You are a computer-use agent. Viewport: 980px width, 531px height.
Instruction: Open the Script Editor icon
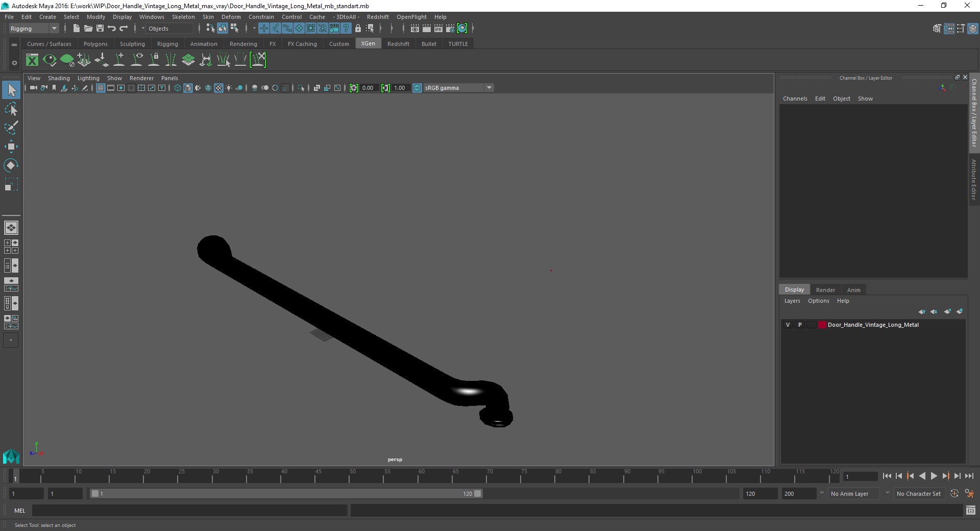[971, 510]
